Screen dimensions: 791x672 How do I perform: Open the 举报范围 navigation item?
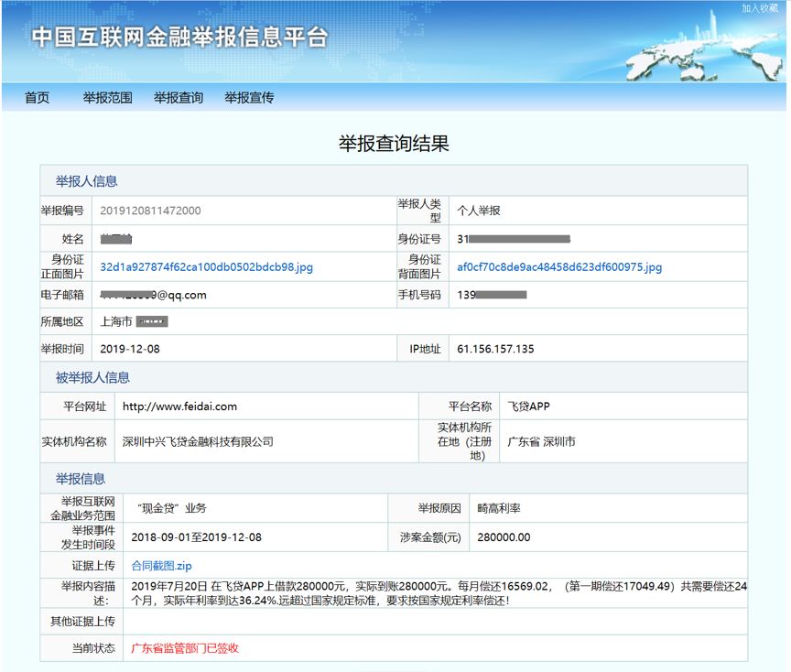[x=107, y=98]
